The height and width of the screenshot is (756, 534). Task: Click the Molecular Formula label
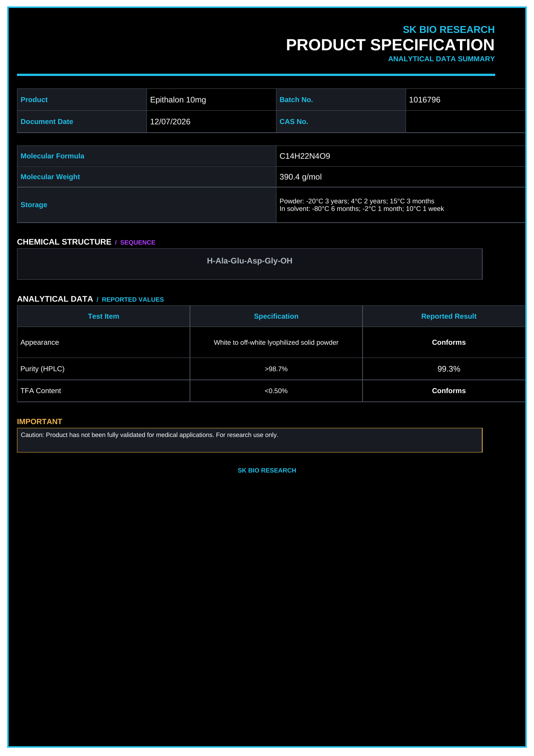click(x=52, y=156)
